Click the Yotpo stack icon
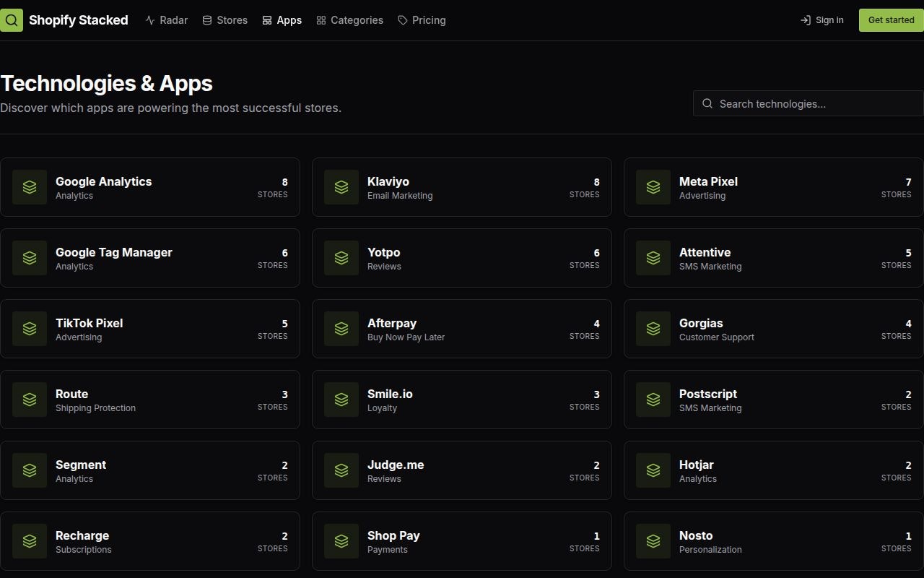This screenshot has width=924, height=578. tap(341, 258)
